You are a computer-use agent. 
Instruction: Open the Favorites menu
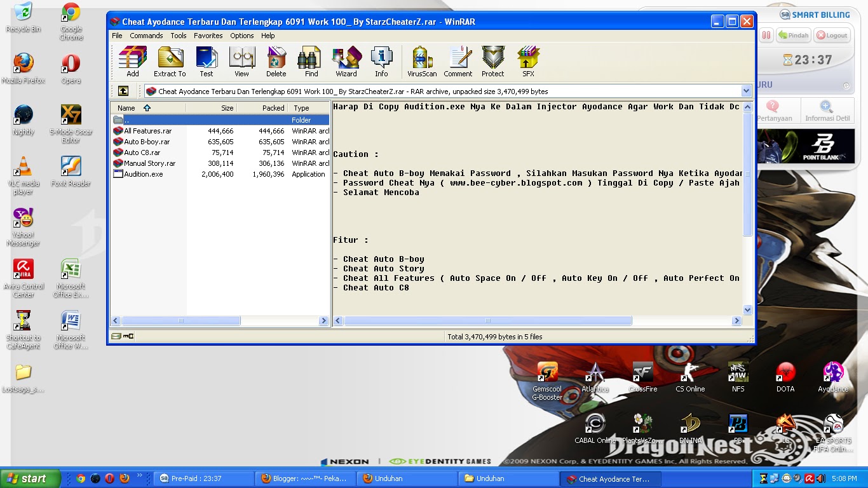point(208,36)
